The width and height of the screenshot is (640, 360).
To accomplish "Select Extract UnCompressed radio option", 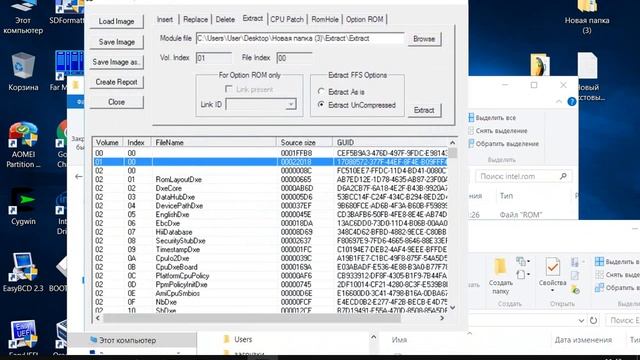I will click(357, 105).
